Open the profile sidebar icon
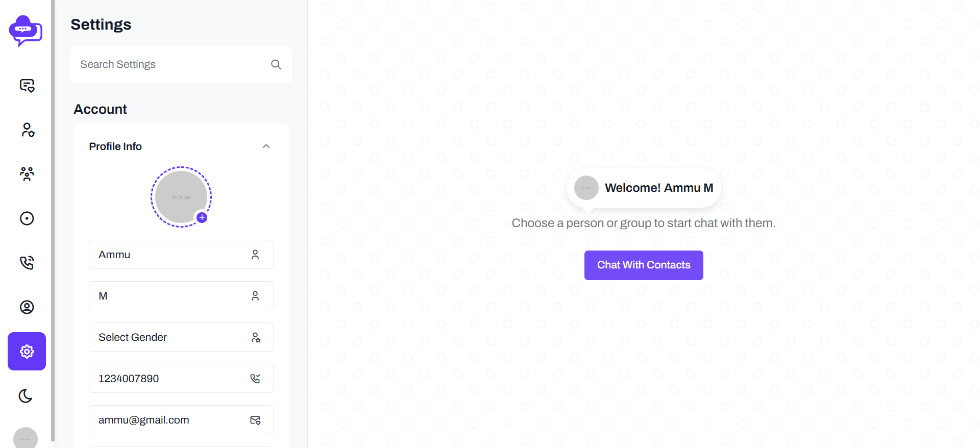 [x=27, y=307]
